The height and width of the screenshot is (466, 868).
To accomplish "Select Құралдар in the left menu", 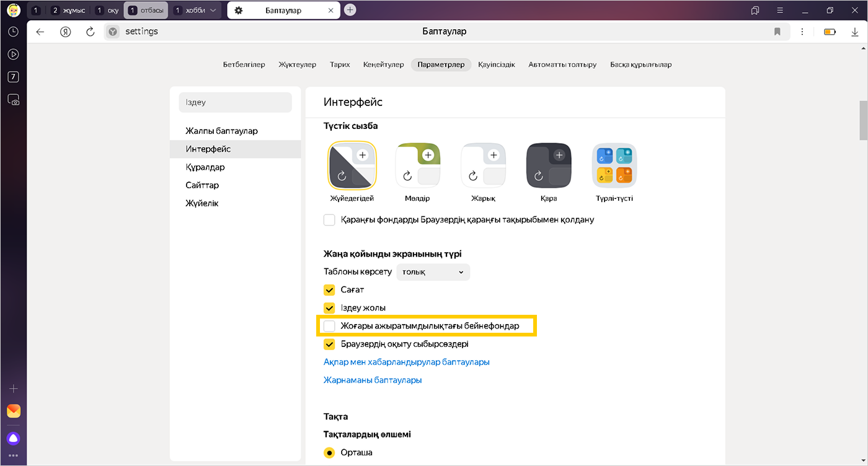I will (205, 167).
